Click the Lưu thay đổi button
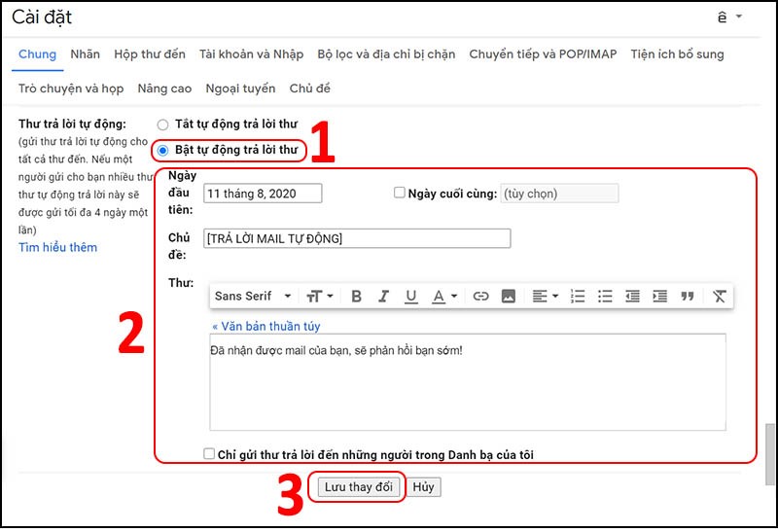778x532 pixels. click(358, 487)
